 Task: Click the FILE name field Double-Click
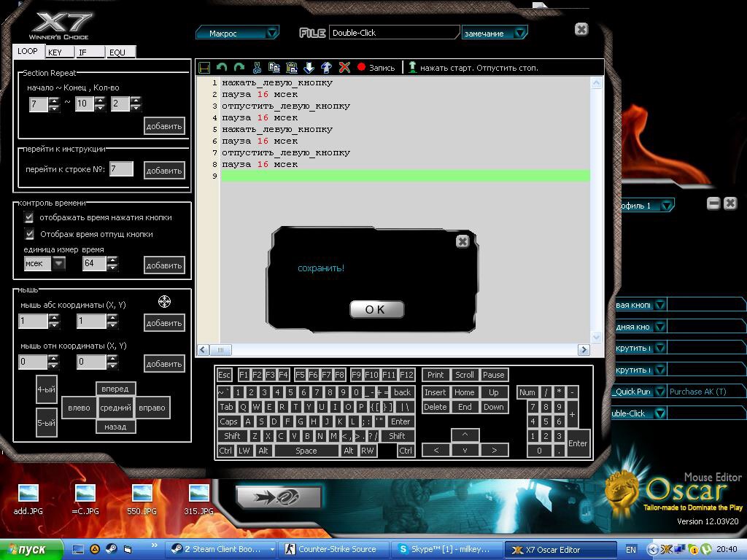click(x=393, y=32)
